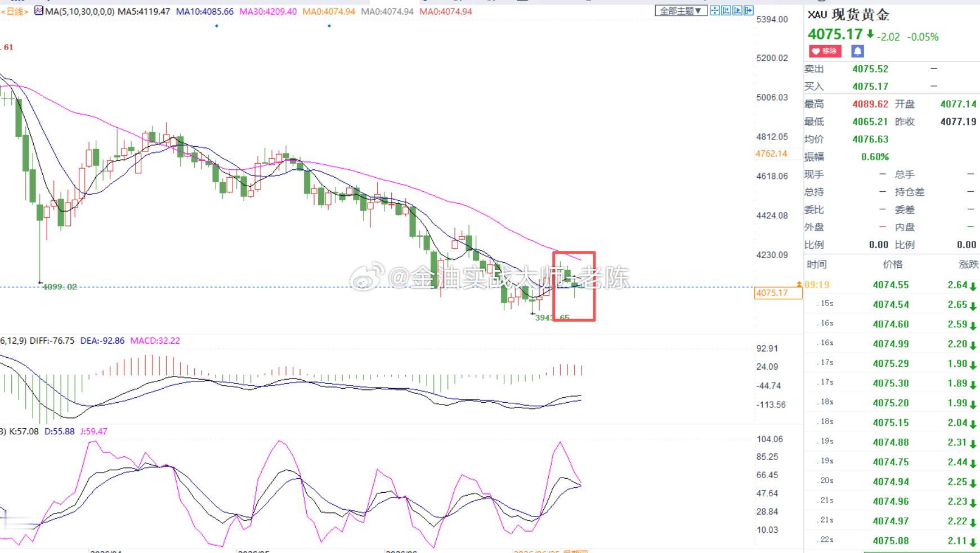This screenshot has height=553, width=980.
Task: Click the large 4075.17 latest price
Action: point(835,34)
